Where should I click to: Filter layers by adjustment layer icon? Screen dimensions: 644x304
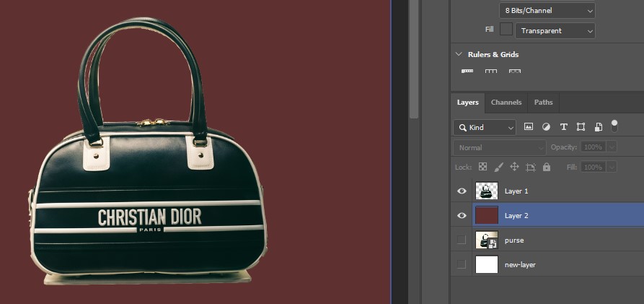pyautogui.click(x=546, y=127)
